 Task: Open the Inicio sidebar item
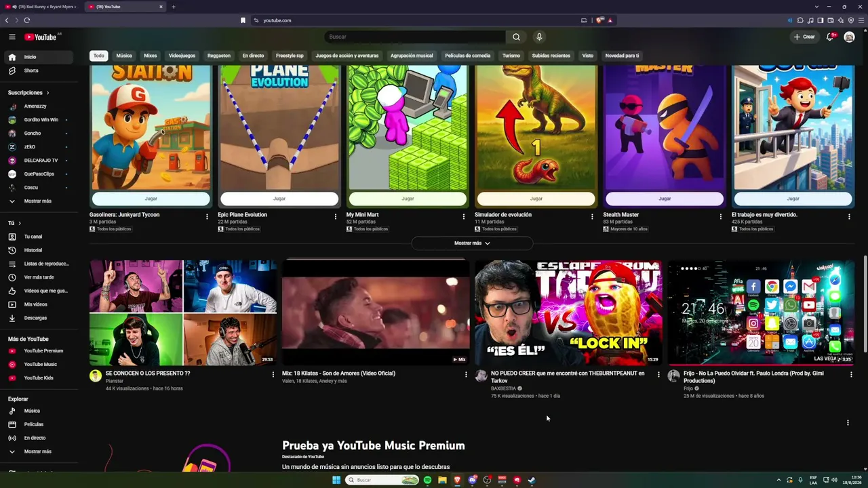tap(38, 57)
